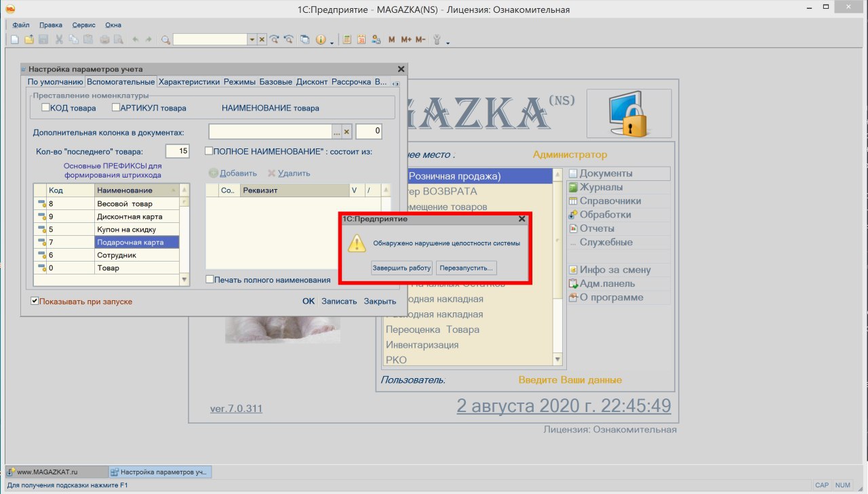Click the Кол-во последнего товара field with 15
The height and width of the screenshot is (494, 868).
point(177,151)
